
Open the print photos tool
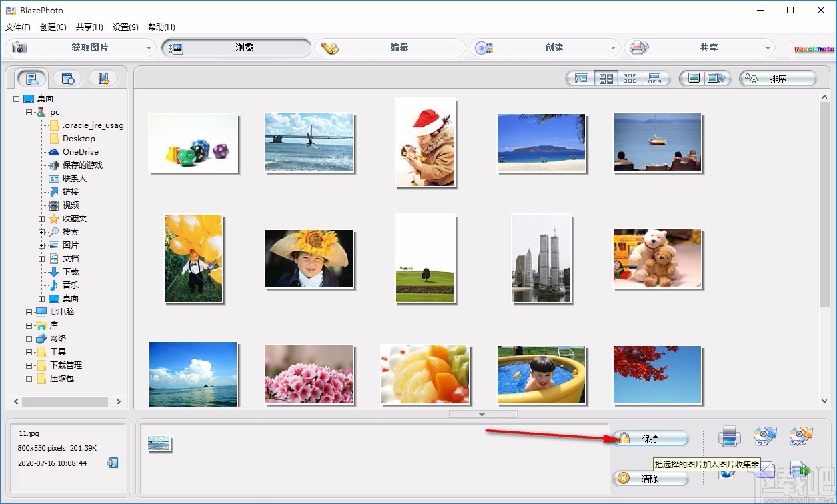click(x=729, y=437)
